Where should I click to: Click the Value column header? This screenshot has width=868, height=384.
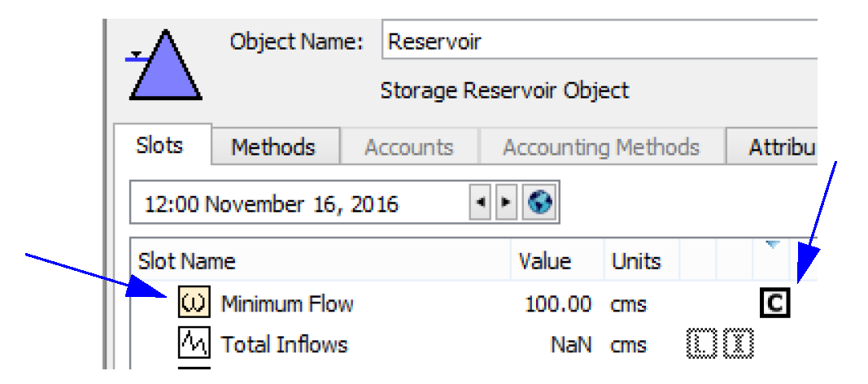545,262
